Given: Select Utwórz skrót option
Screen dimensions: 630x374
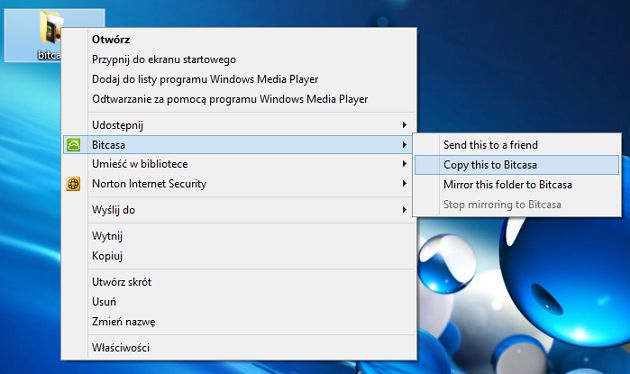Looking at the screenshot, I should tap(239, 282).
